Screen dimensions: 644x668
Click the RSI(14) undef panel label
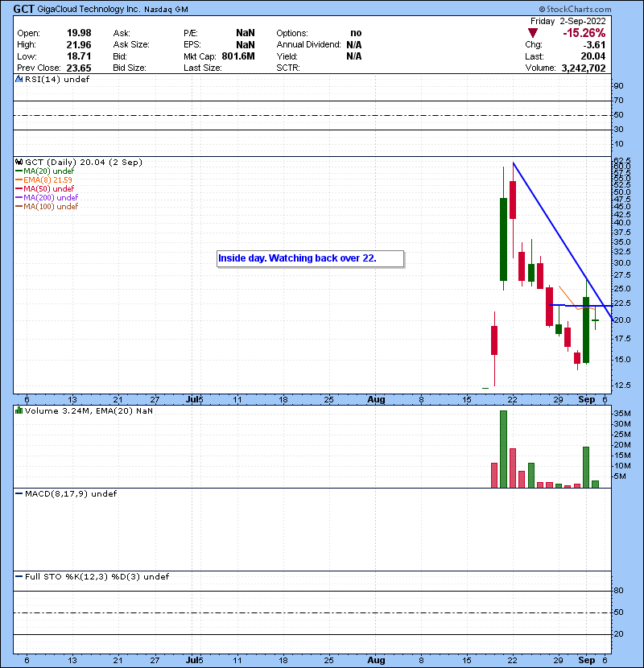point(57,79)
